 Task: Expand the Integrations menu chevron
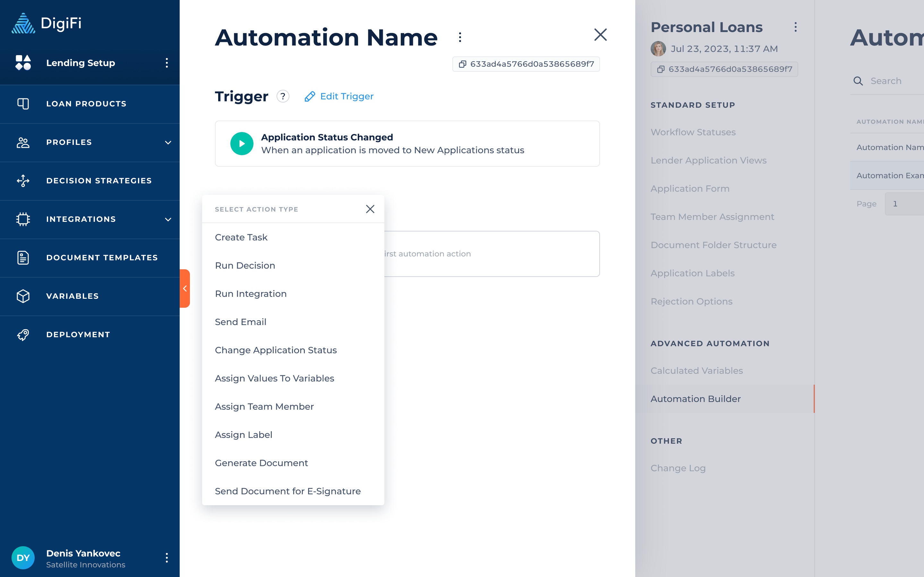(x=168, y=220)
